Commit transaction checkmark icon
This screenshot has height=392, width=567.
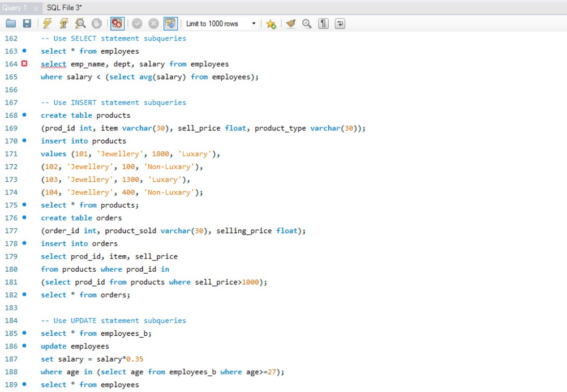(x=137, y=24)
